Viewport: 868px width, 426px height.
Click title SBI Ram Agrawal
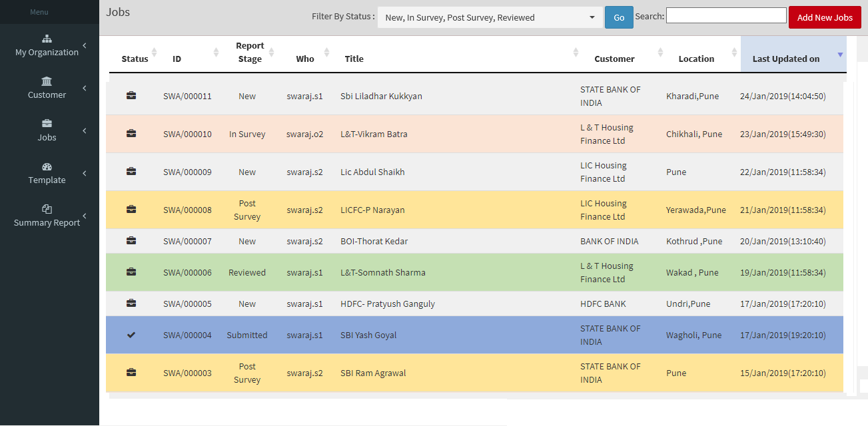[373, 373]
